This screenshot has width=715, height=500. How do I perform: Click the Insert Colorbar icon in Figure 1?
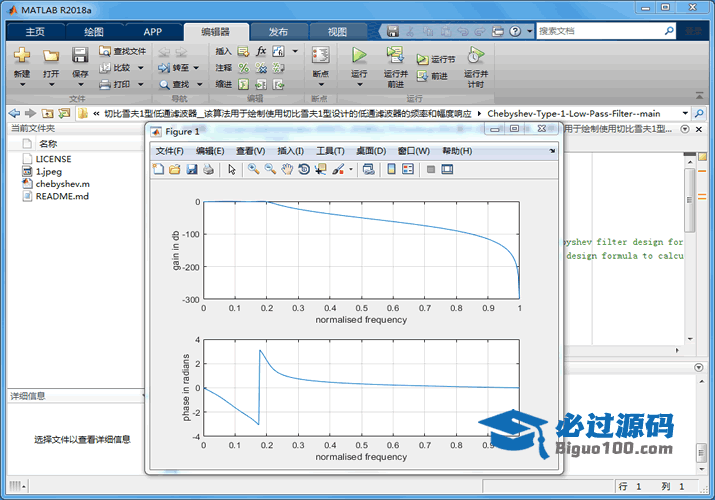(391, 170)
